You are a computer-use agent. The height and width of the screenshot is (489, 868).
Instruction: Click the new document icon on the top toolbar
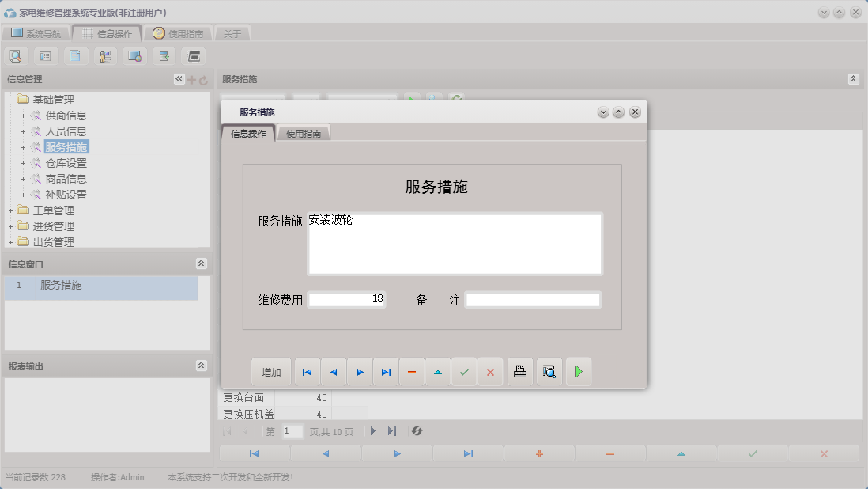(75, 55)
